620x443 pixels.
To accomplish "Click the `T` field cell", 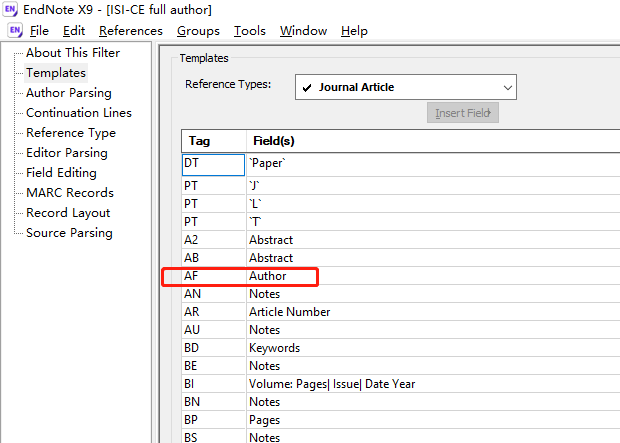I will tap(433, 222).
